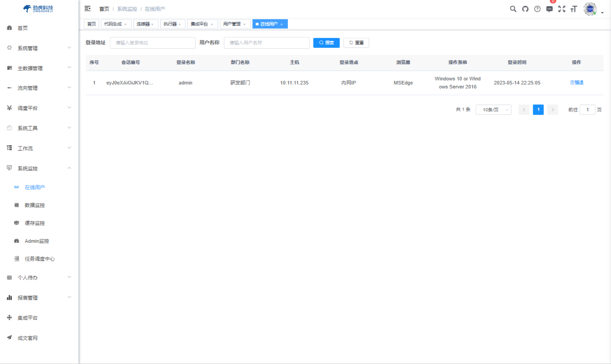The height and width of the screenshot is (364, 611).
Task: Click the GitHub icon in the header
Action: click(x=525, y=9)
